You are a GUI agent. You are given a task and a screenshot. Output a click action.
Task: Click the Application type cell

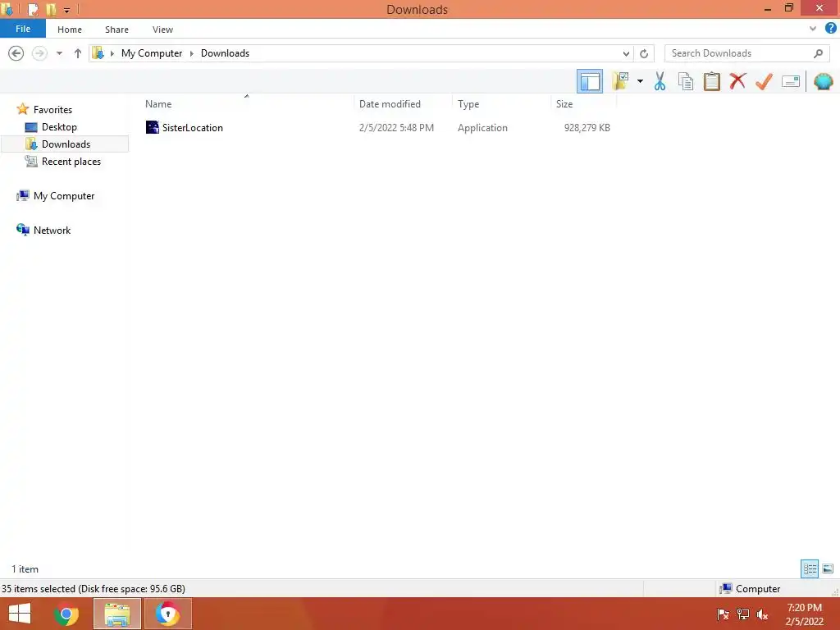pos(482,127)
